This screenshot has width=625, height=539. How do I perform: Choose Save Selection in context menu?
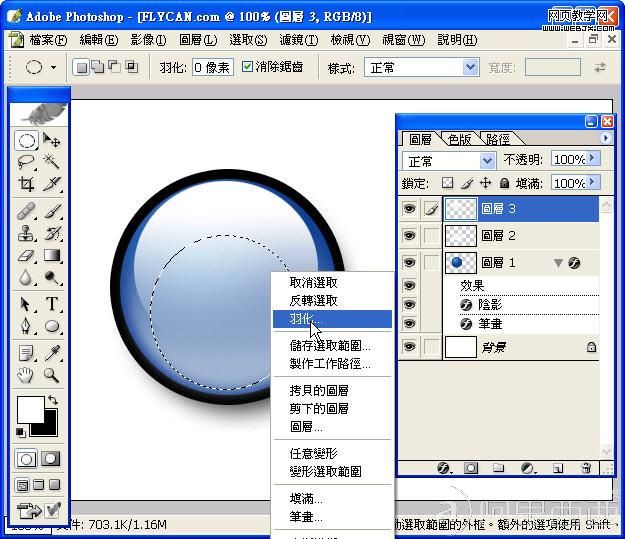click(x=332, y=345)
